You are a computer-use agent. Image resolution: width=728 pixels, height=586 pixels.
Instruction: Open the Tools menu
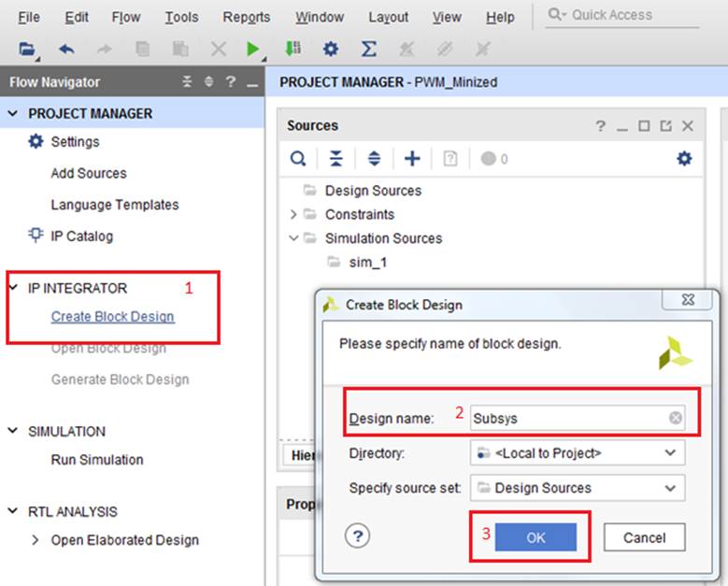point(181,17)
